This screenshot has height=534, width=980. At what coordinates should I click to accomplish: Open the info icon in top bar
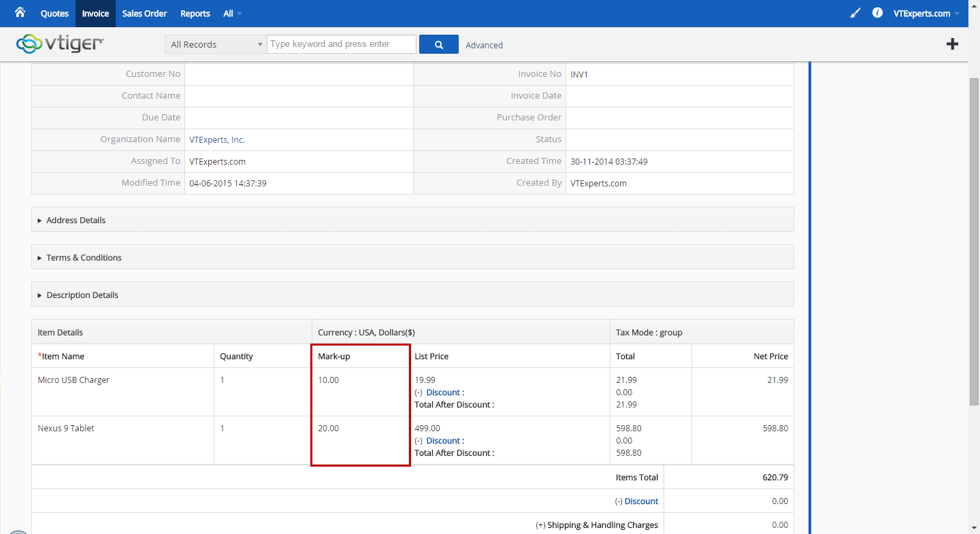click(877, 13)
